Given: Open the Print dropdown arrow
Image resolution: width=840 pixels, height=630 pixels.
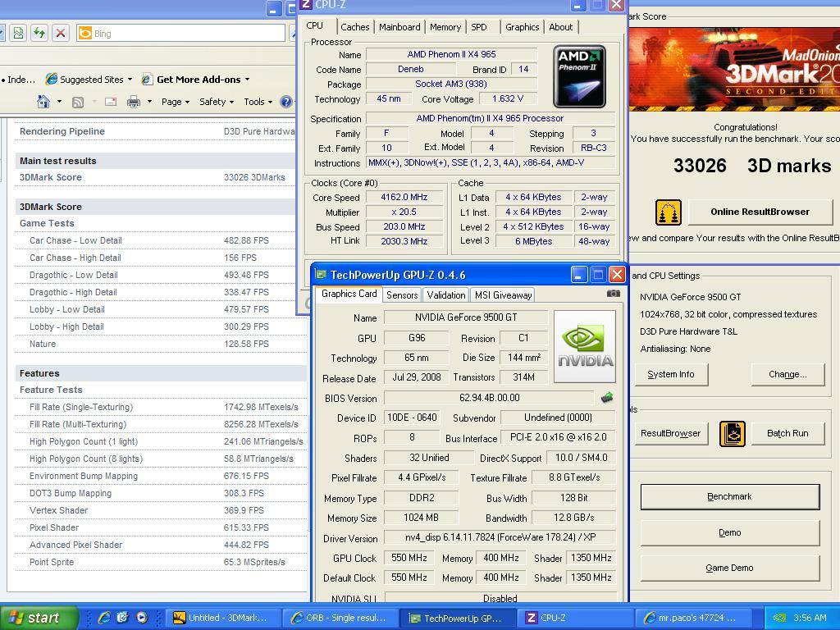Looking at the screenshot, I should 149,101.
